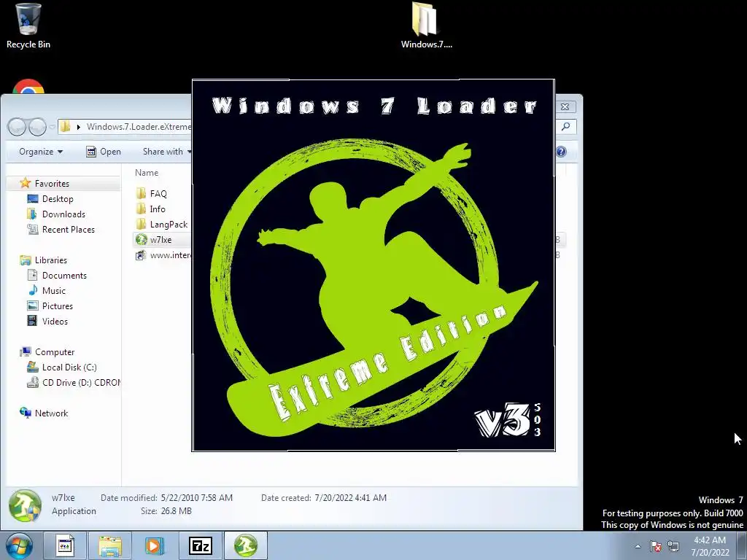Open the 7-Zip taskbar icon

[x=200, y=545]
